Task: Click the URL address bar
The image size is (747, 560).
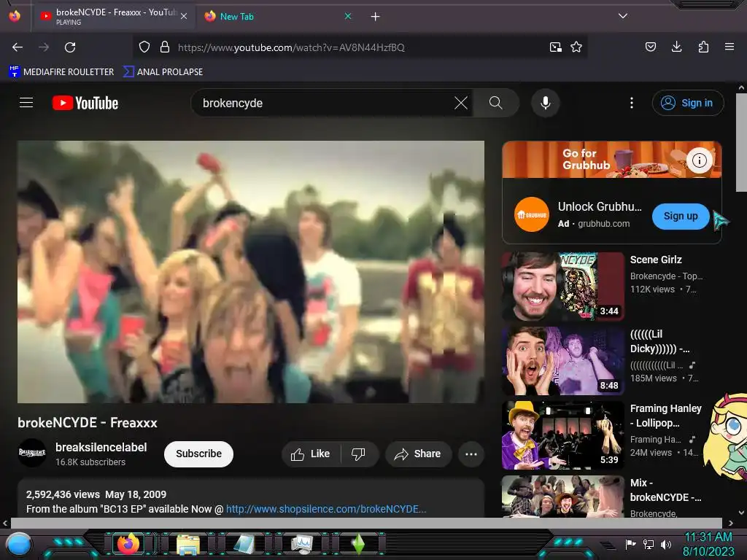Action: 359,47
